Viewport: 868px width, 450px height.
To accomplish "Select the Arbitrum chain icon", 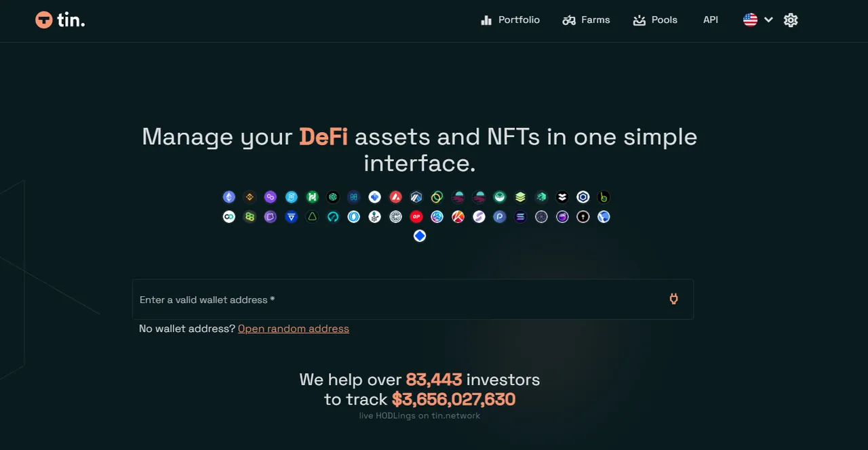I will coord(416,197).
